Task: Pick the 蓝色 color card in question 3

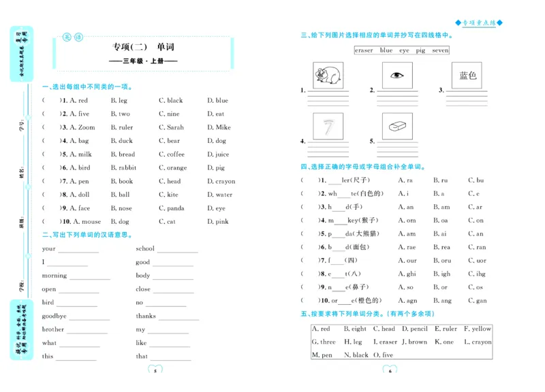Action: coord(467,76)
